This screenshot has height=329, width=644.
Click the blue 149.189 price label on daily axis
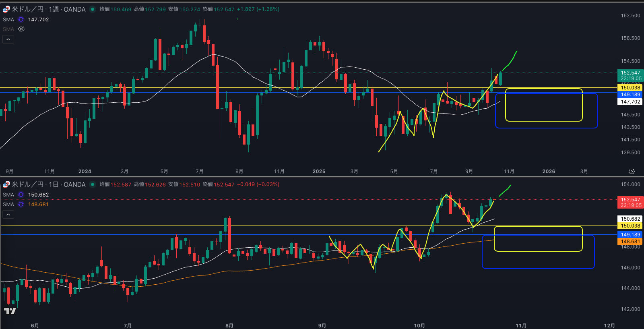point(630,234)
